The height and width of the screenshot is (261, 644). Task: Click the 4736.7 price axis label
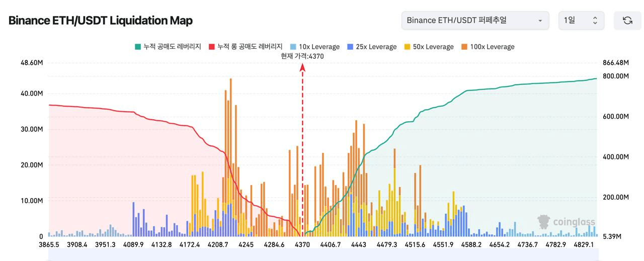(x=527, y=245)
